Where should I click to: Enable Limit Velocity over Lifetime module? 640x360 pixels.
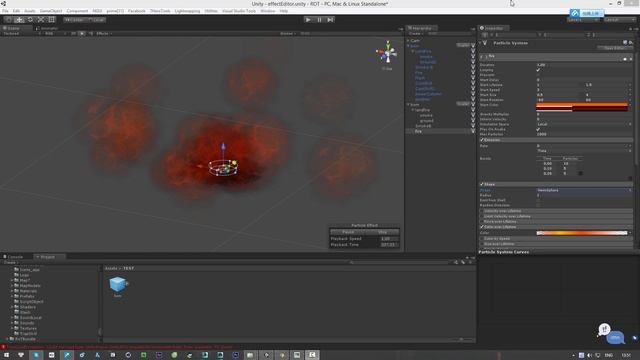pos(482,216)
